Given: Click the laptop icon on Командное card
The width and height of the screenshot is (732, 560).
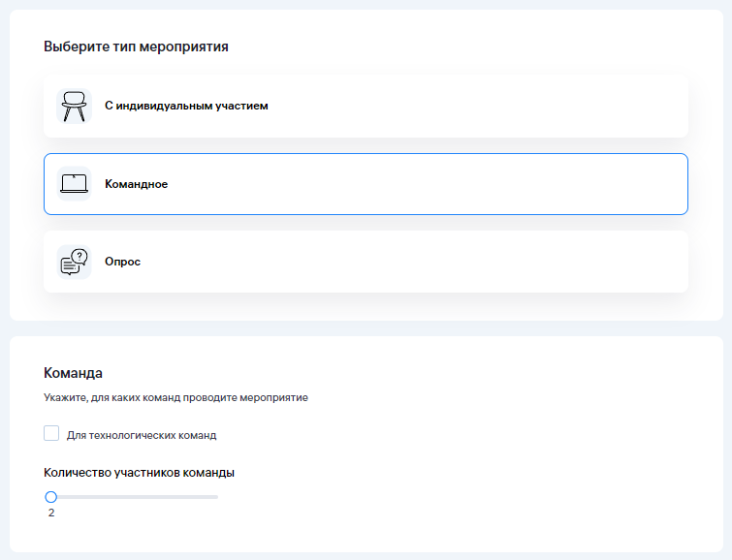Looking at the screenshot, I should pyautogui.click(x=74, y=183).
